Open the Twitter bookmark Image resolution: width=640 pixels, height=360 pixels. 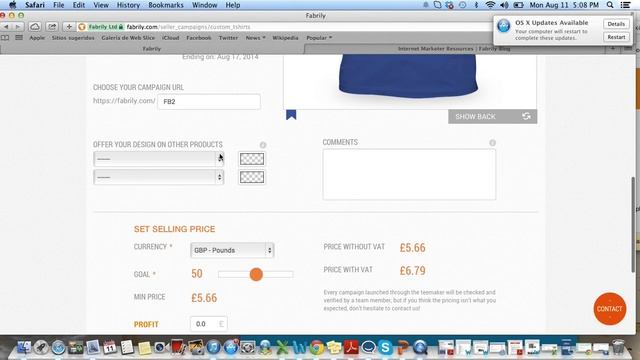[x=228, y=38]
